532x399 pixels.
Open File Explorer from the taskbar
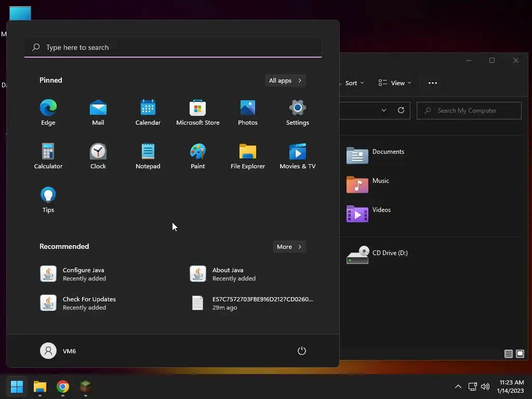(x=39, y=387)
